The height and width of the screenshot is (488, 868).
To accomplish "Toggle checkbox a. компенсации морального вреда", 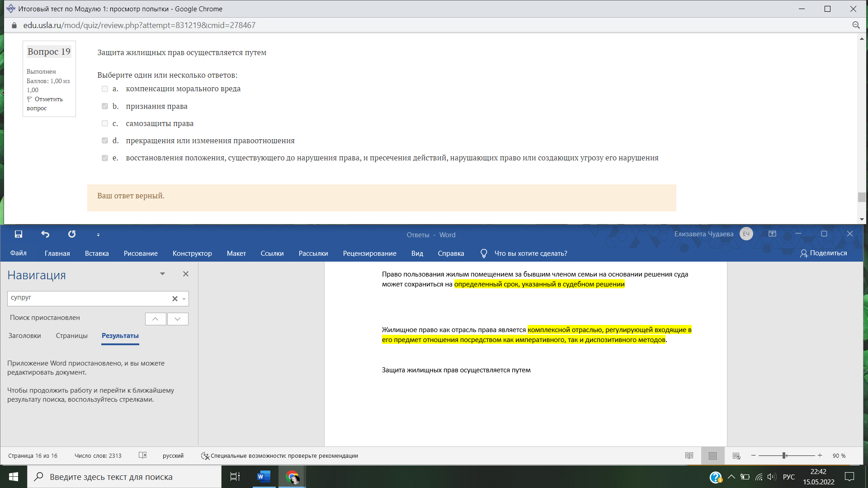I will (x=105, y=89).
